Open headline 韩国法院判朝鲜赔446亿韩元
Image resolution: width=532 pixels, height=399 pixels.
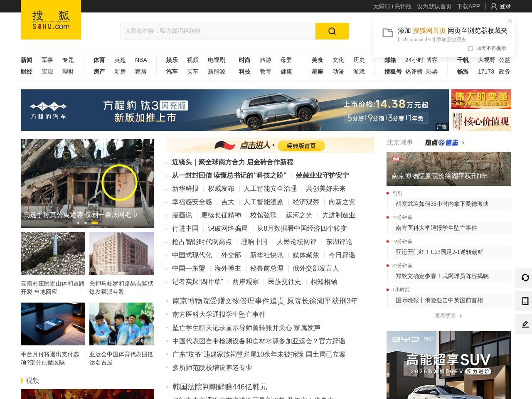220,387
